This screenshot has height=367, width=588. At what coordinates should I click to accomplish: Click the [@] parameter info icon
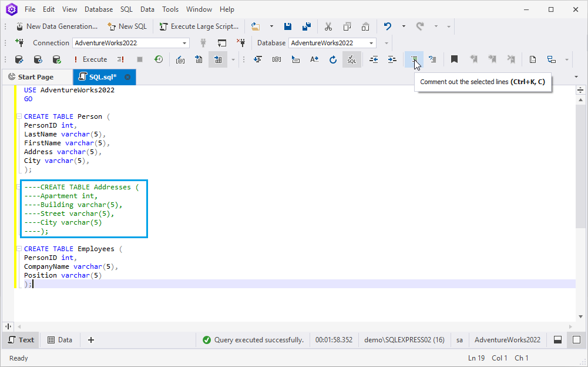(x=277, y=59)
